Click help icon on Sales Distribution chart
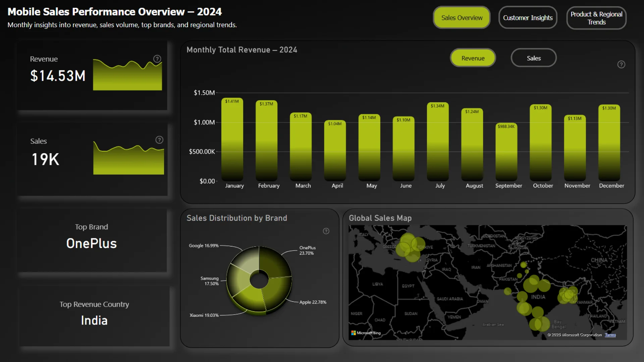 [x=326, y=231]
